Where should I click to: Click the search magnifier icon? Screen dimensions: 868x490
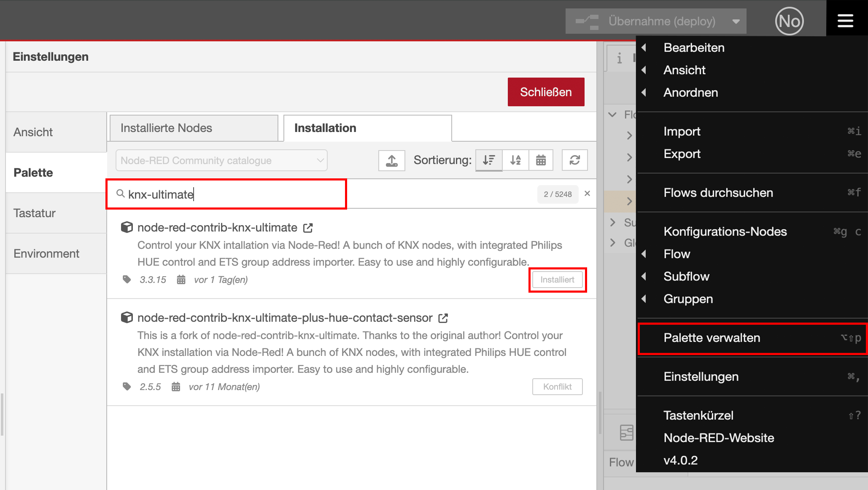tap(120, 194)
